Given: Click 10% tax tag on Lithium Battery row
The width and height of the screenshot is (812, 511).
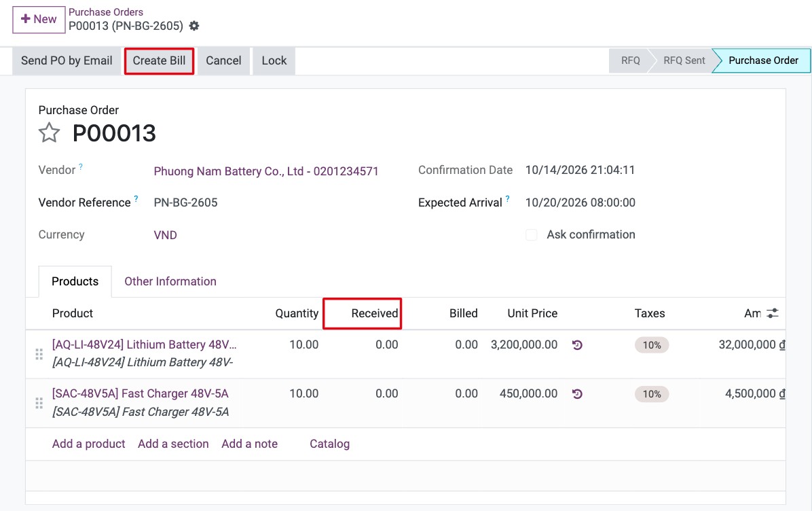Looking at the screenshot, I should click(x=652, y=345).
